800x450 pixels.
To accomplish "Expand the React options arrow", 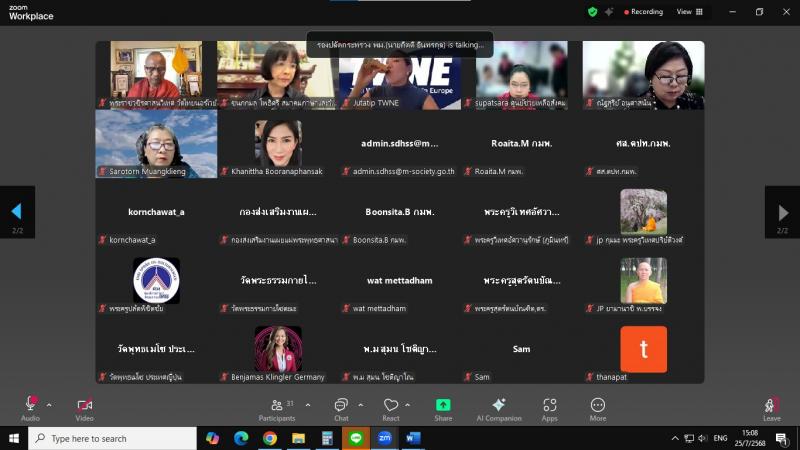I will 408,405.
